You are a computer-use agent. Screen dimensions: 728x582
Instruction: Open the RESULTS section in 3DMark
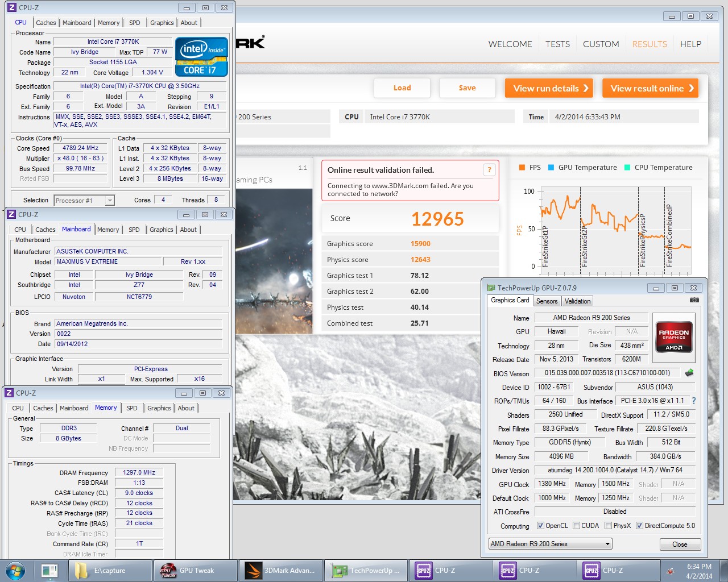click(650, 44)
